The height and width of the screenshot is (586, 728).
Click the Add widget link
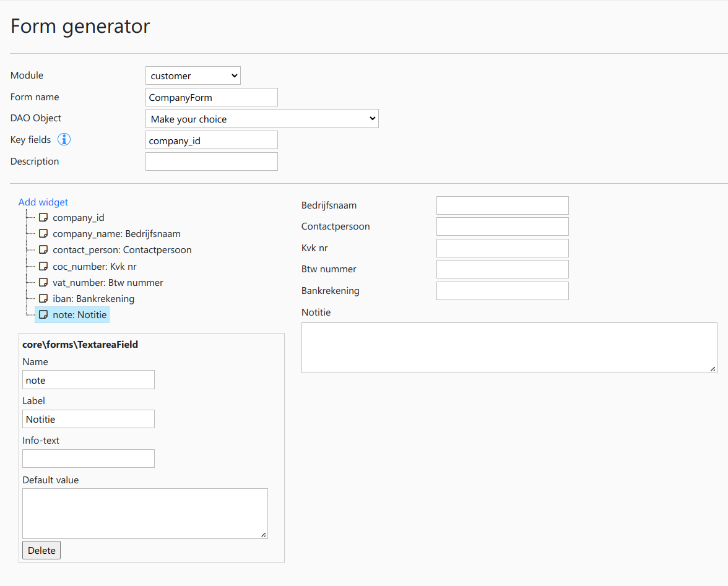tap(43, 202)
